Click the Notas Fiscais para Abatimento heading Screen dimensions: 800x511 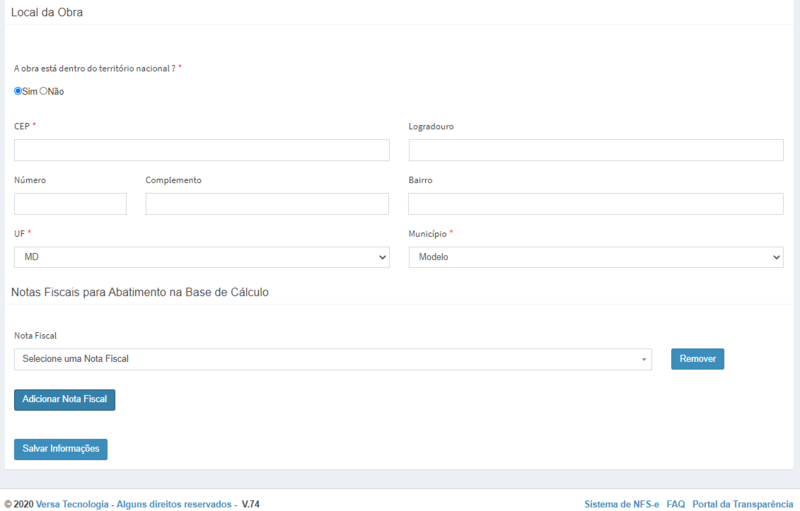pos(140,292)
